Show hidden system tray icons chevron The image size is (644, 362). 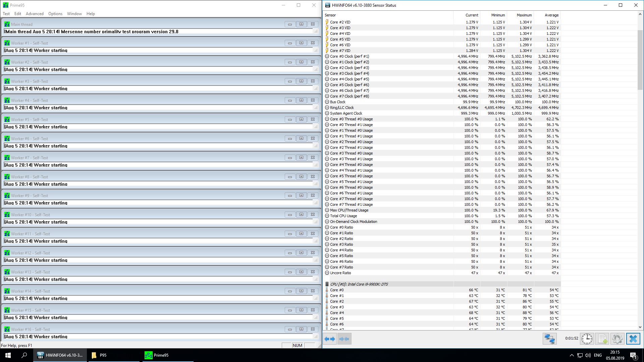[572, 355]
